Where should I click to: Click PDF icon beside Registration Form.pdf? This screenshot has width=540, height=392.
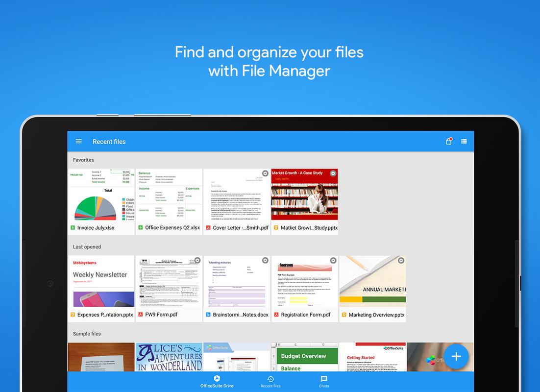(276, 315)
